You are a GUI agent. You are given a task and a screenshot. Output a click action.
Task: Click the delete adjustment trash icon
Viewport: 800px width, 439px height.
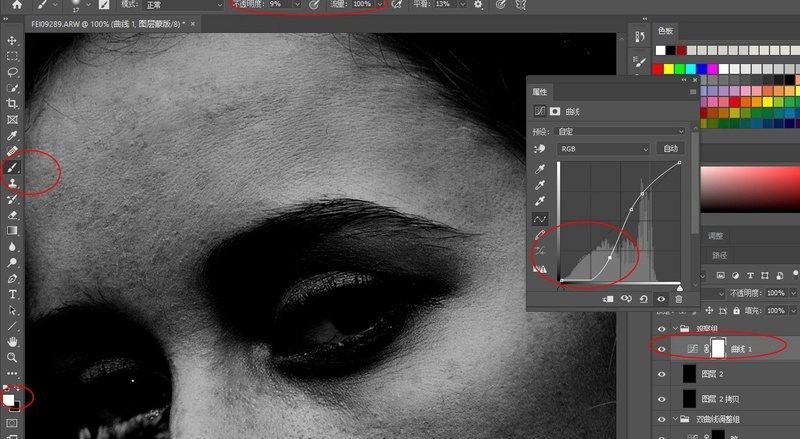tap(679, 299)
